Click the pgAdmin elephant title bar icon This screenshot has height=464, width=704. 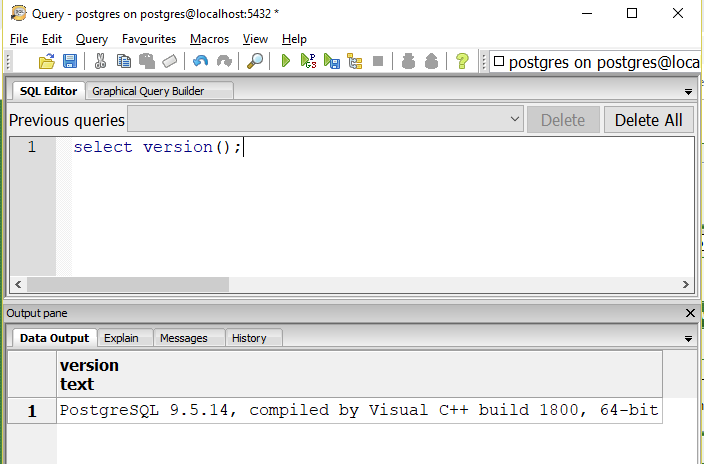coord(18,13)
